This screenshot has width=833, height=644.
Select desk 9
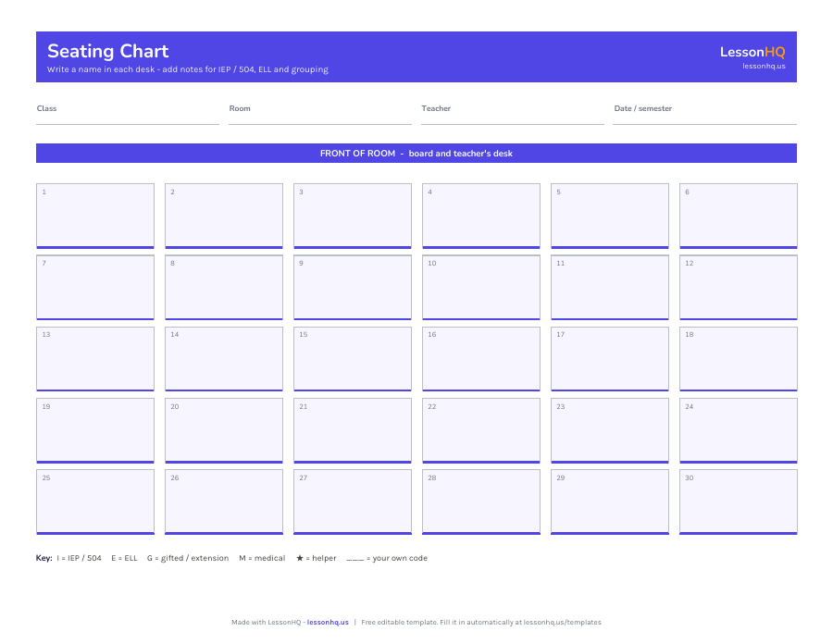[353, 287]
